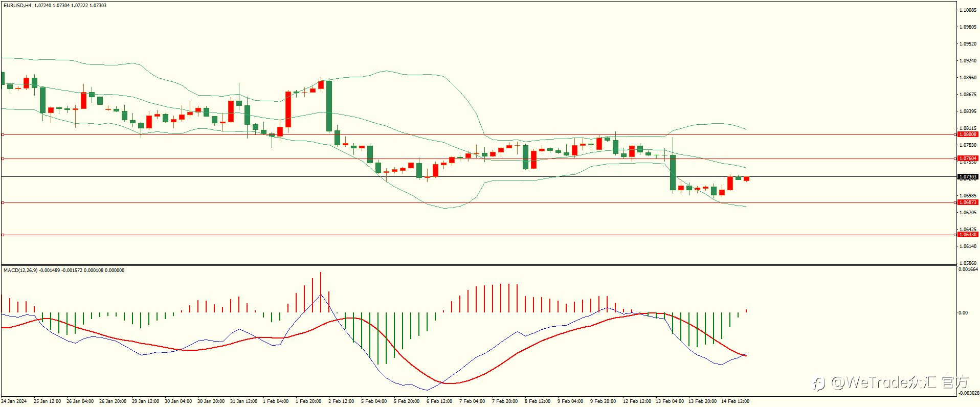Viewport: 980px width, 407px height.
Task: Select the 24 Jan 2024 date label
Action: click(x=14, y=401)
